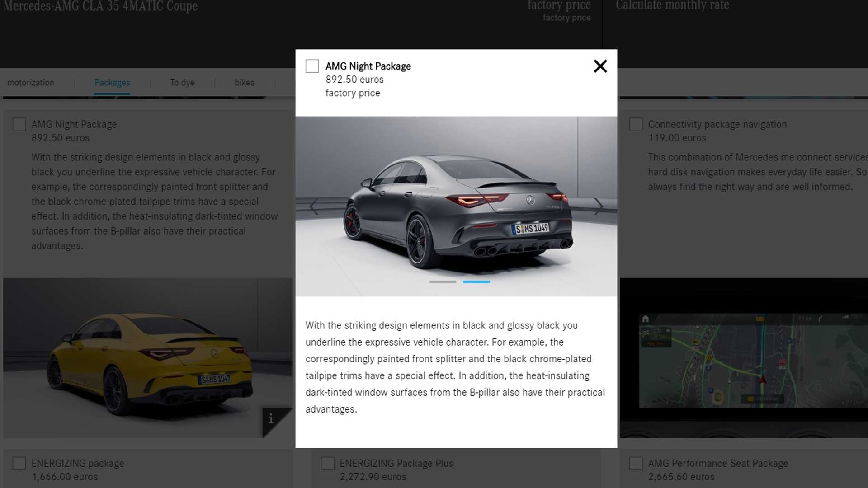Select the second blue carousel slide indicator
This screenshot has height=488, width=868.
click(x=476, y=282)
